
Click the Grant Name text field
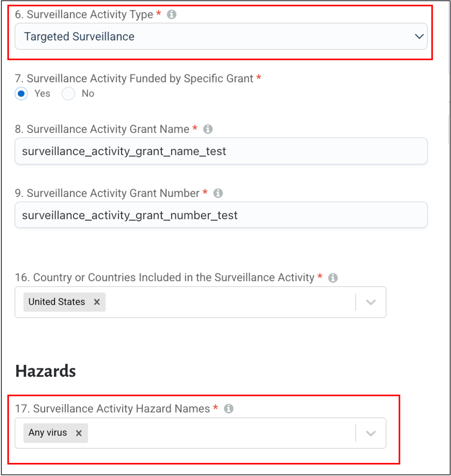coord(221,151)
